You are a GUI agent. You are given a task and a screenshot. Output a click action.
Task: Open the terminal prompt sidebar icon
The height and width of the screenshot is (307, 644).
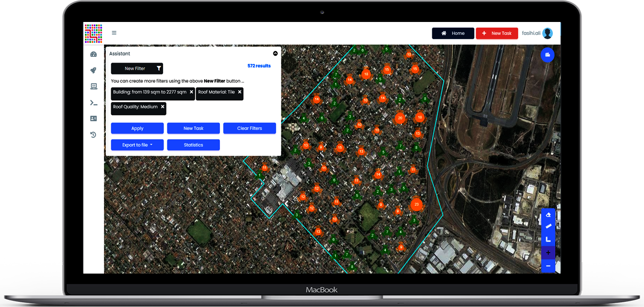pyautogui.click(x=93, y=103)
